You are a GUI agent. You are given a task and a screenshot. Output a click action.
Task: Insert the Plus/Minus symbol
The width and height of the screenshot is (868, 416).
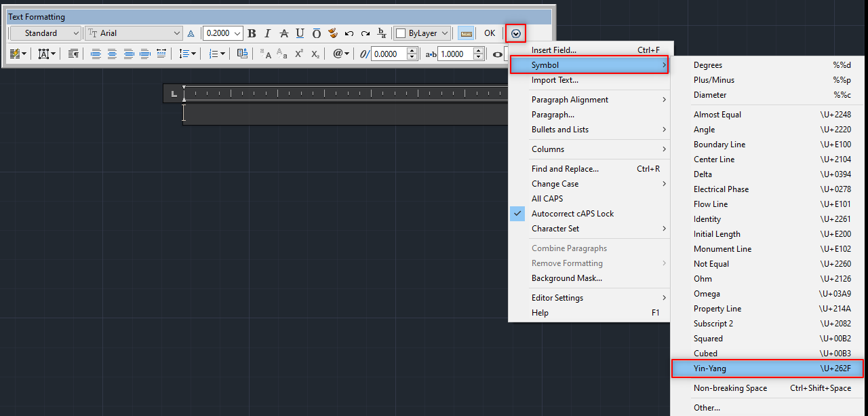point(769,80)
